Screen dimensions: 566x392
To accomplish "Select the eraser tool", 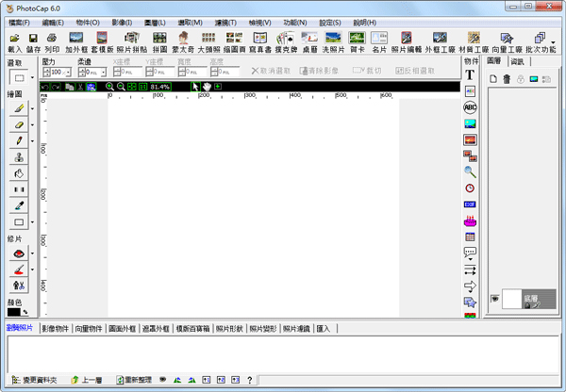I will click(x=19, y=124).
